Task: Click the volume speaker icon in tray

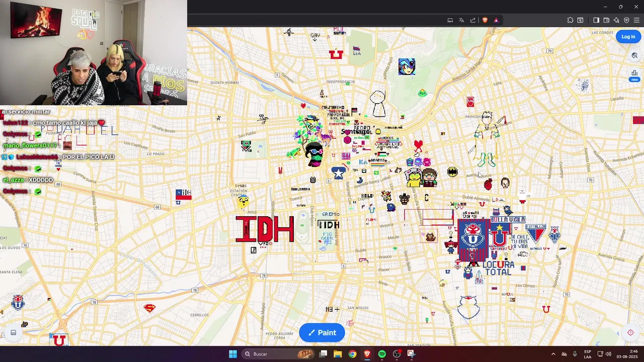Action: [608, 354]
